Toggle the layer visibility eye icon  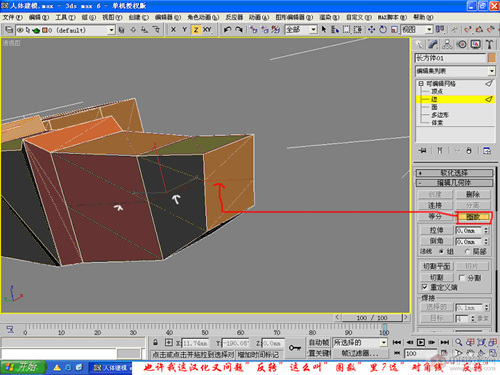pyautogui.click(x=20, y=30)
